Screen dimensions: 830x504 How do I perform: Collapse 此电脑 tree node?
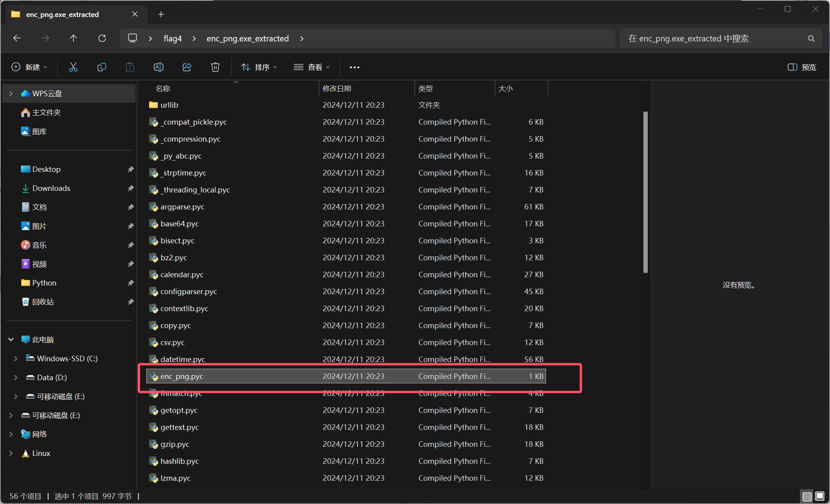coord(11,340)
